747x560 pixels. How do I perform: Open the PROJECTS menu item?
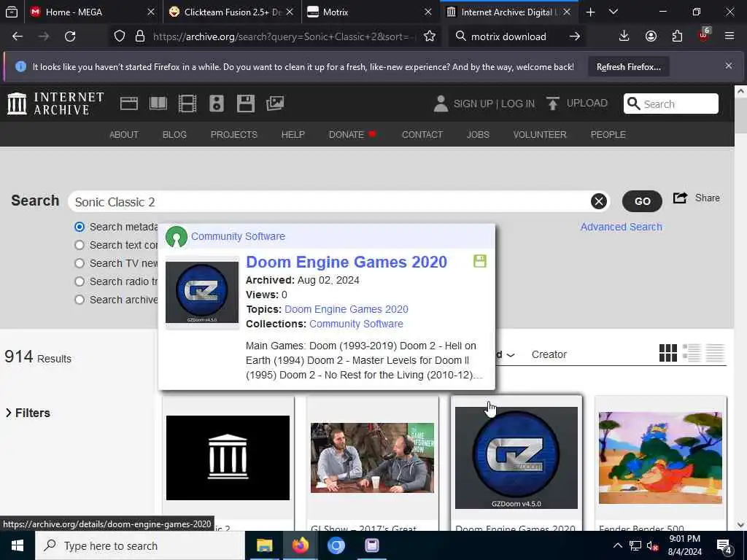(234, 135)
